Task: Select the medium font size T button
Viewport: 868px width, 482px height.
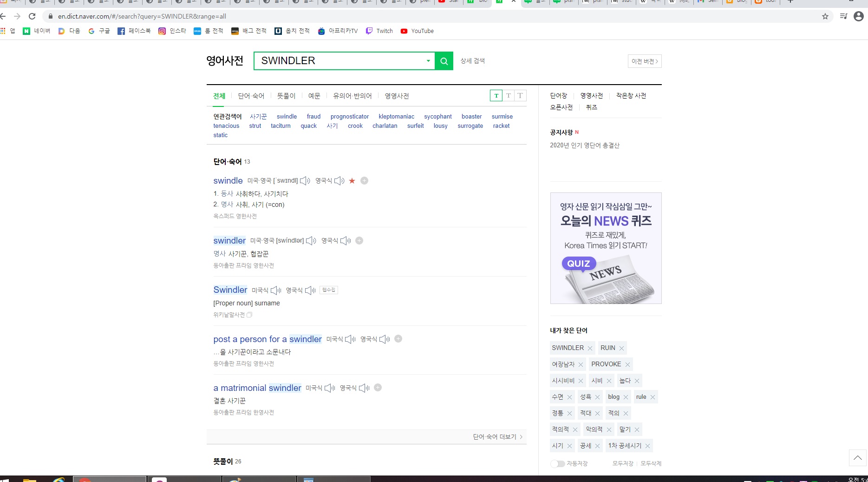Action: pos(509,96)
